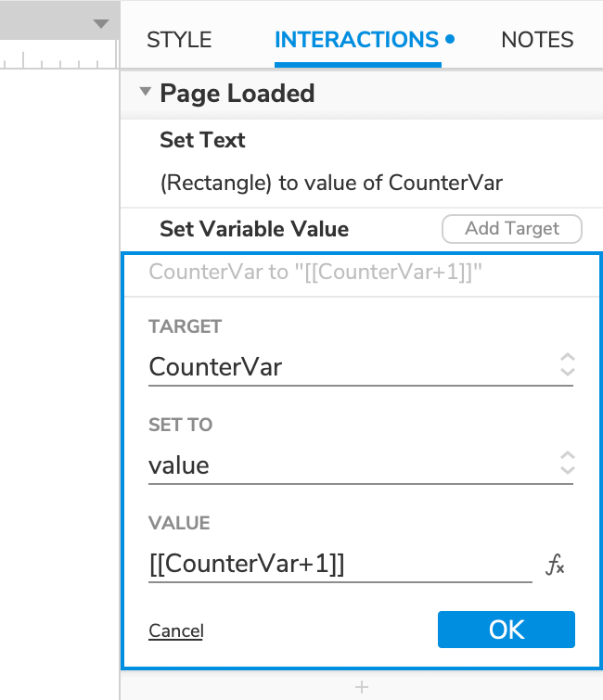Switch to the STYLE tab
The height and width of the screenshot is (700, 603).
pyautogui.click(x=179, y=40)
